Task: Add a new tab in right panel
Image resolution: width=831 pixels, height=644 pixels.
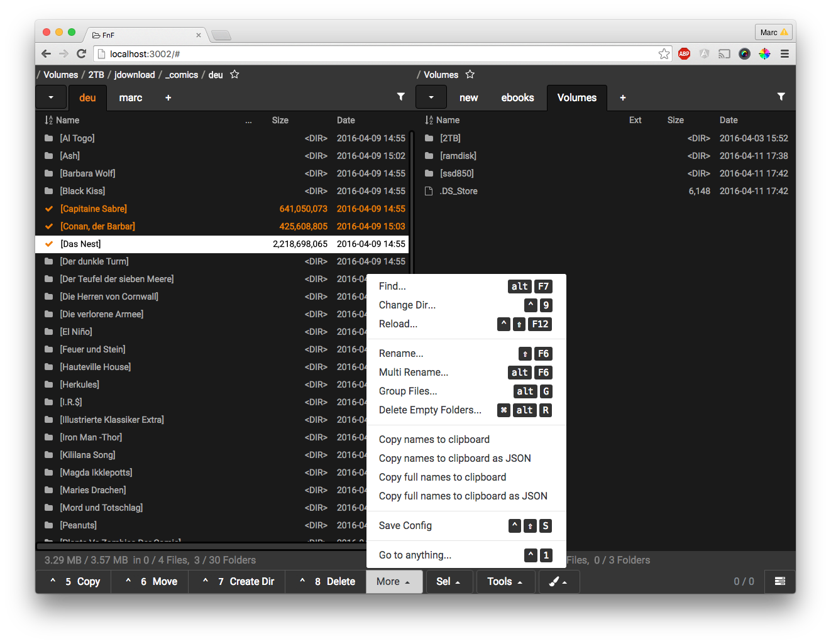Action: 622,97
